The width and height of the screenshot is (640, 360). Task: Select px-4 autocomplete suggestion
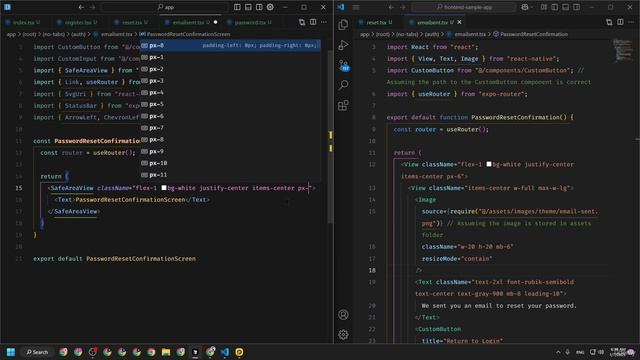(x=230, y=93)
